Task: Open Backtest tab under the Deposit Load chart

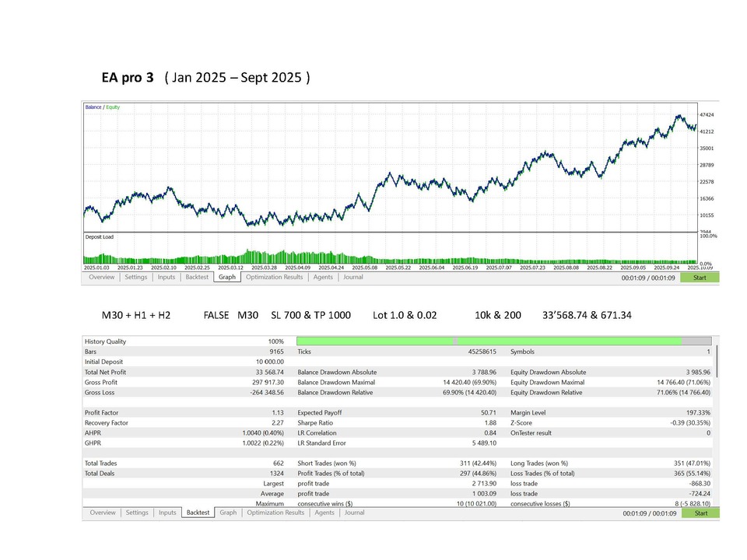Action: pos(197,277)
